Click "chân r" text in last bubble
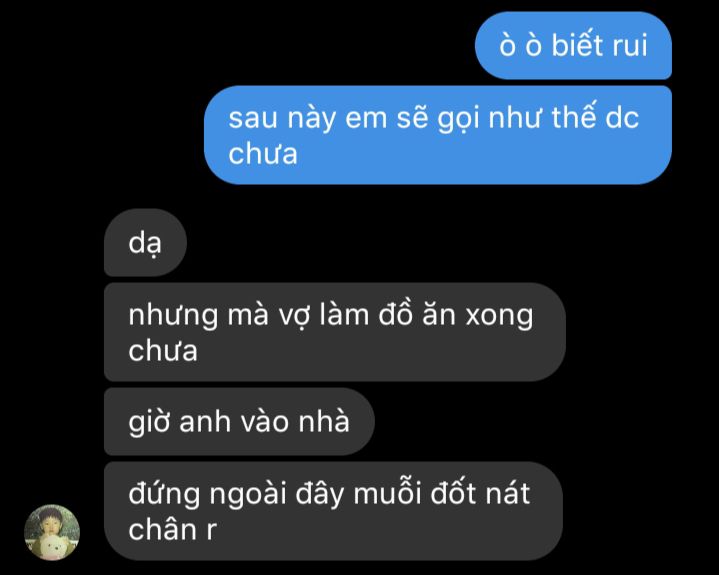This screenshot has height=575, width=719. point(172,530)
